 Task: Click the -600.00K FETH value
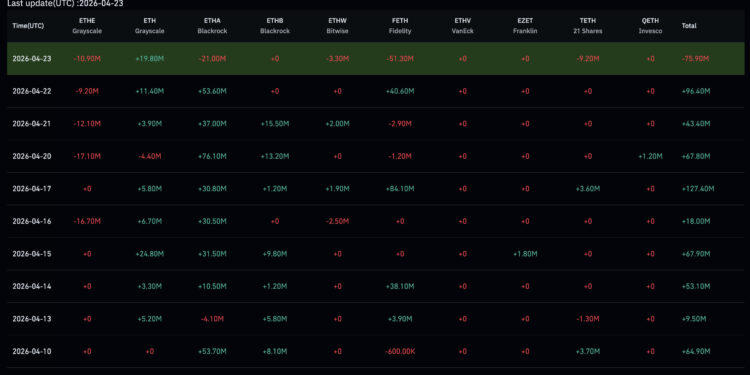400,351
